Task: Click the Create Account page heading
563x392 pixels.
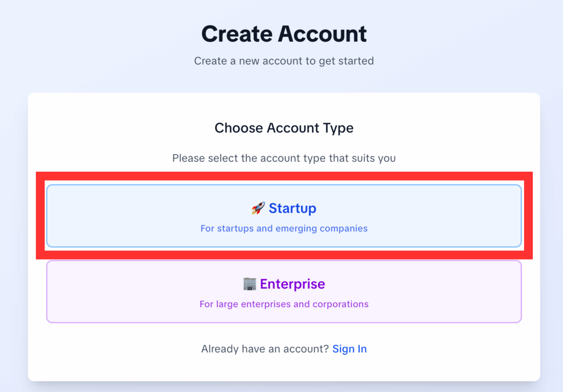Action: tap(284, 34)
